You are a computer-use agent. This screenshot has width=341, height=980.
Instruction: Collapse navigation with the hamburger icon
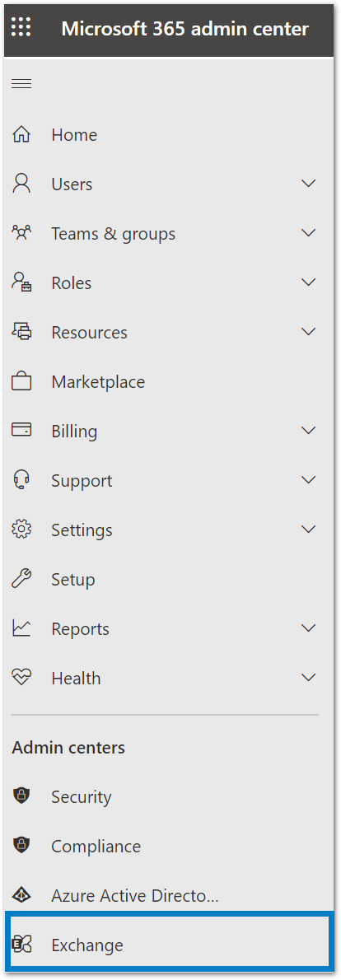pyautogui.click(x=21, y=84)
